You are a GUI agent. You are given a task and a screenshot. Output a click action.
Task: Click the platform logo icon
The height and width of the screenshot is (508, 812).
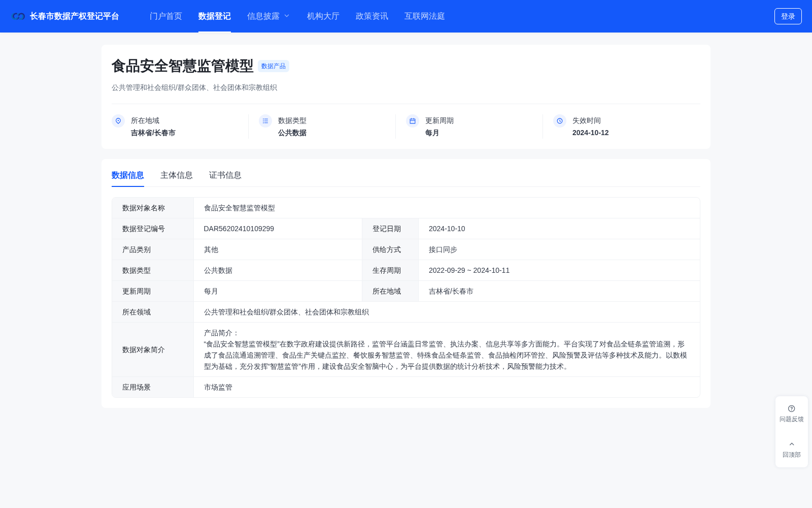19,16
